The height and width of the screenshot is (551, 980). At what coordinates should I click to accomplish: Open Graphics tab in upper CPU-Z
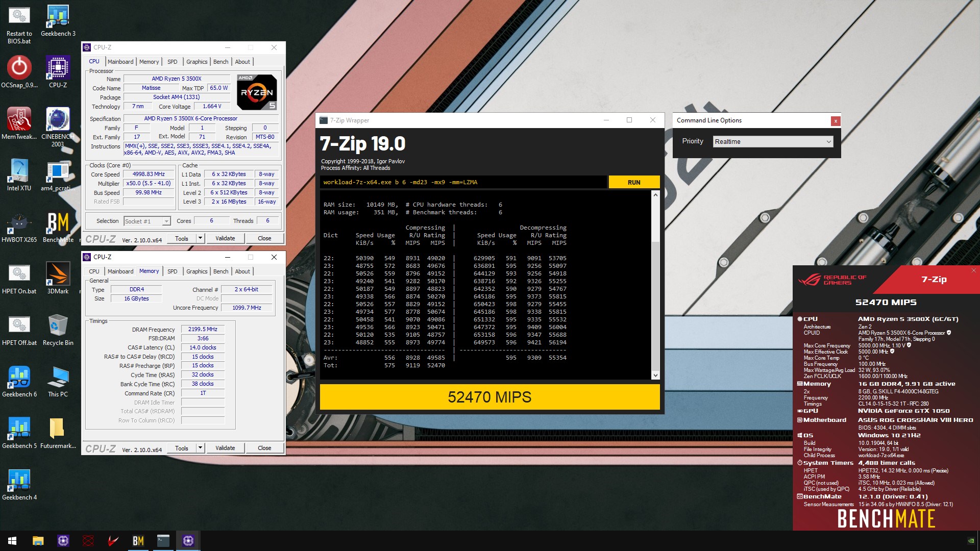click(197, 62)
